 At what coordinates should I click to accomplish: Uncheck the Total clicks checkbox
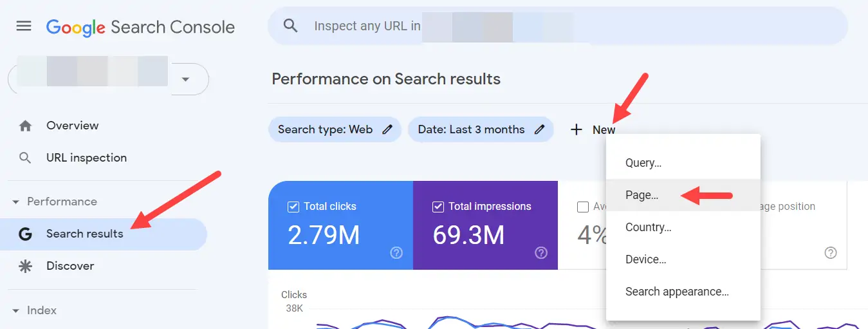click(x=293, y=207)
